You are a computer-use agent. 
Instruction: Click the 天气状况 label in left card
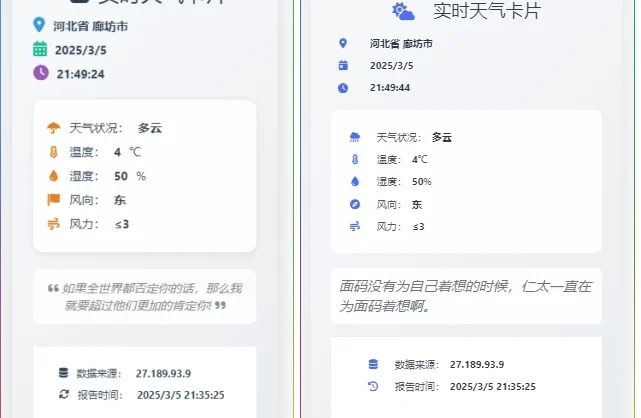96,128
